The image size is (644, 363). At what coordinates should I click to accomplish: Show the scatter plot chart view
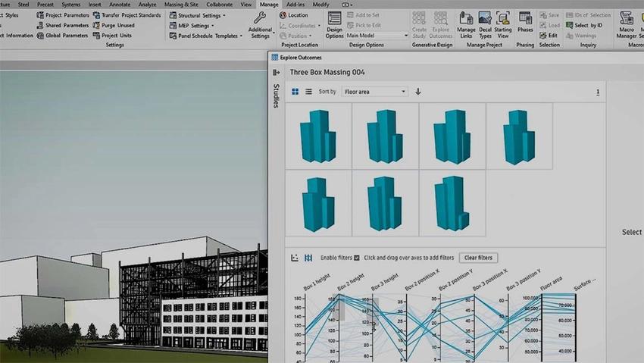[295, 258]
